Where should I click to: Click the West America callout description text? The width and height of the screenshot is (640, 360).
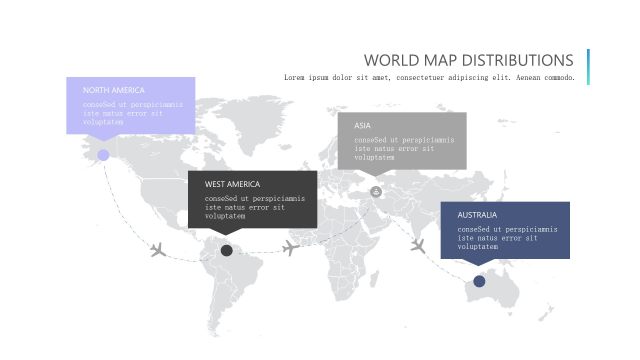point(255,207)
